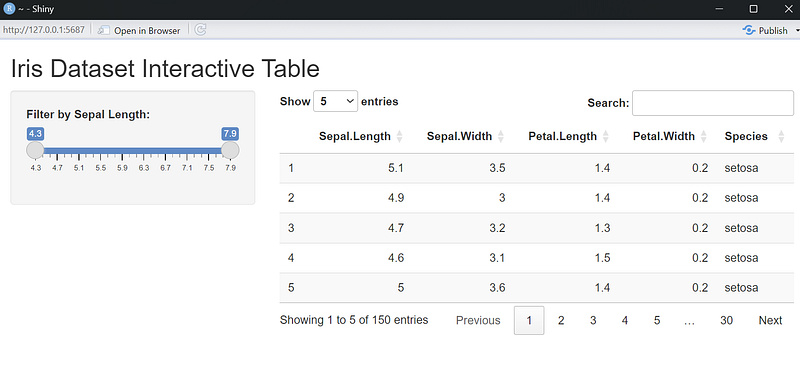Screen dimensions: 800x390
Task: Click 'Iris Dataset Interactive Table' heading
Action: point(165,69)
